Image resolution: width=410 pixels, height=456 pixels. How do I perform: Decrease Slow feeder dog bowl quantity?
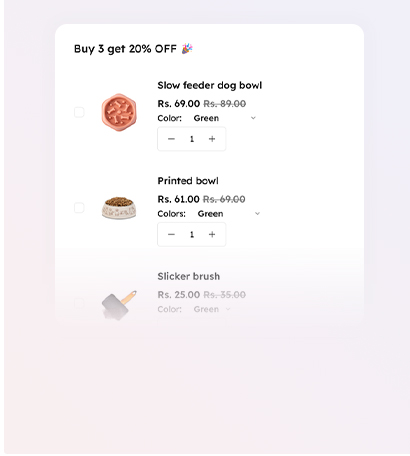click(171, 139)
